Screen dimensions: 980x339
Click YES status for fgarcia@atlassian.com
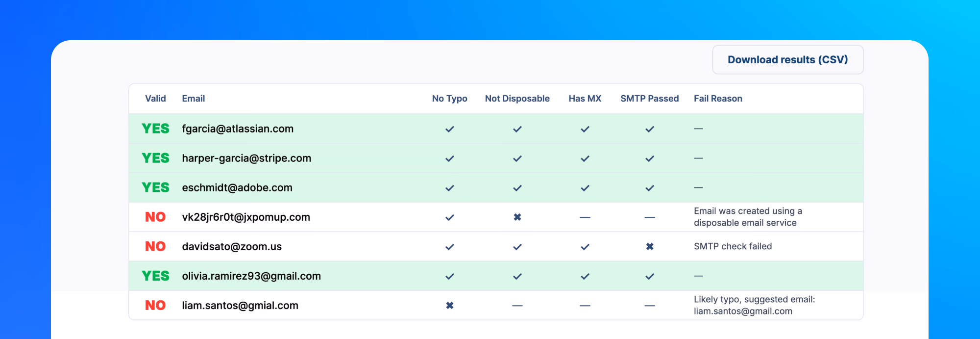[x=155, y=129]
